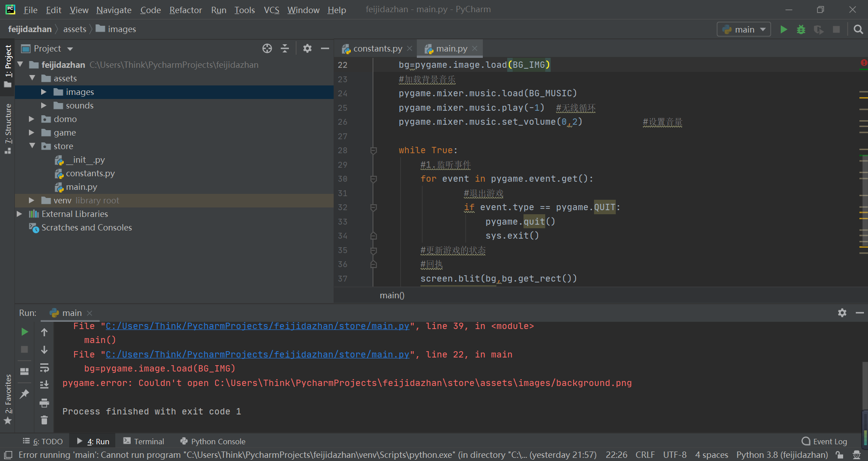868x461 pixels.
Task: Open the Python Console tool window
Action: pos(212,441)
